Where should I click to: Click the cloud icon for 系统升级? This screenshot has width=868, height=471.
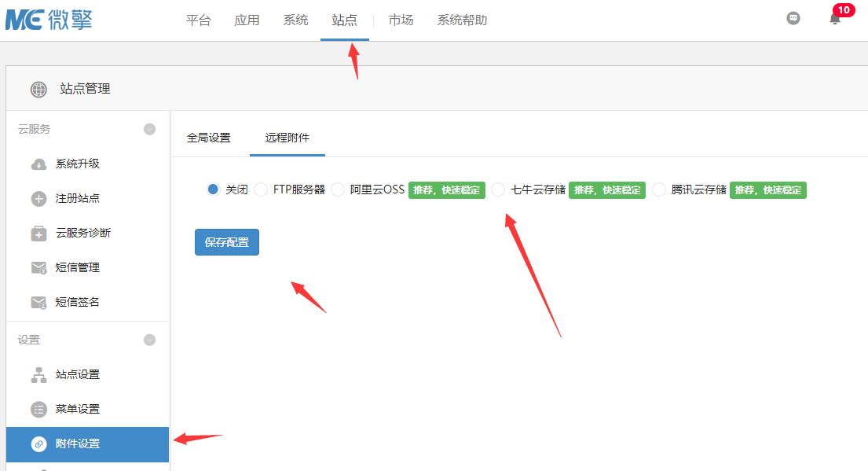pyautogui.click(x=38, y=164)
